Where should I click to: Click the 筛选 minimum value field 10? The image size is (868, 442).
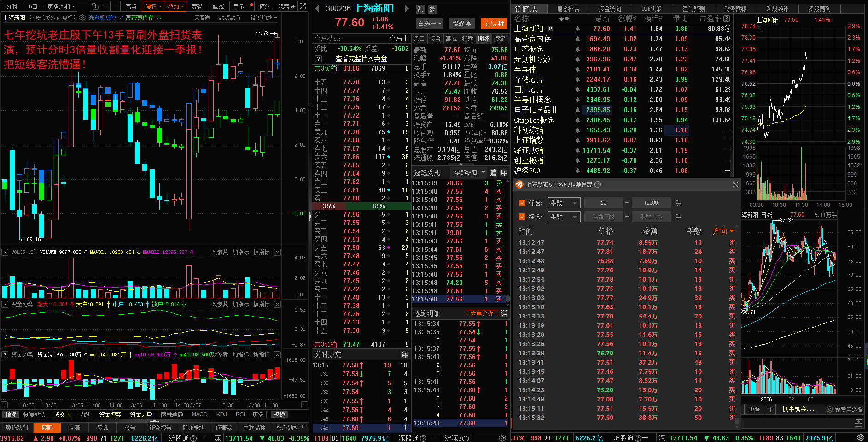[603, 203]
